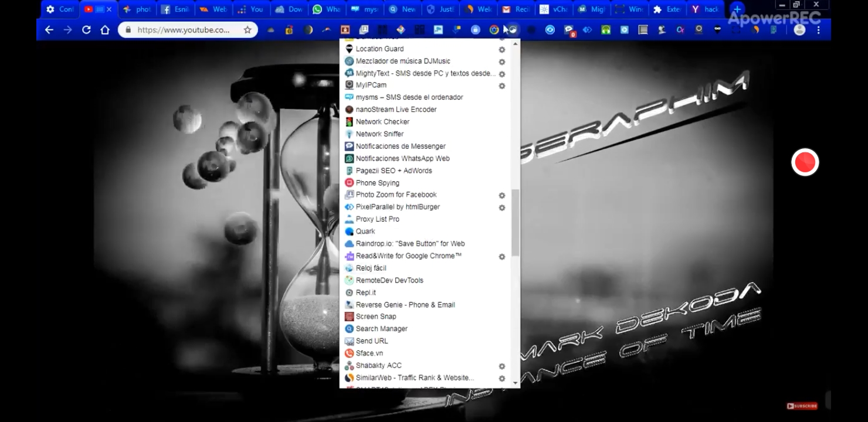Focus the YouTube address bar

(x=184, y=30)
